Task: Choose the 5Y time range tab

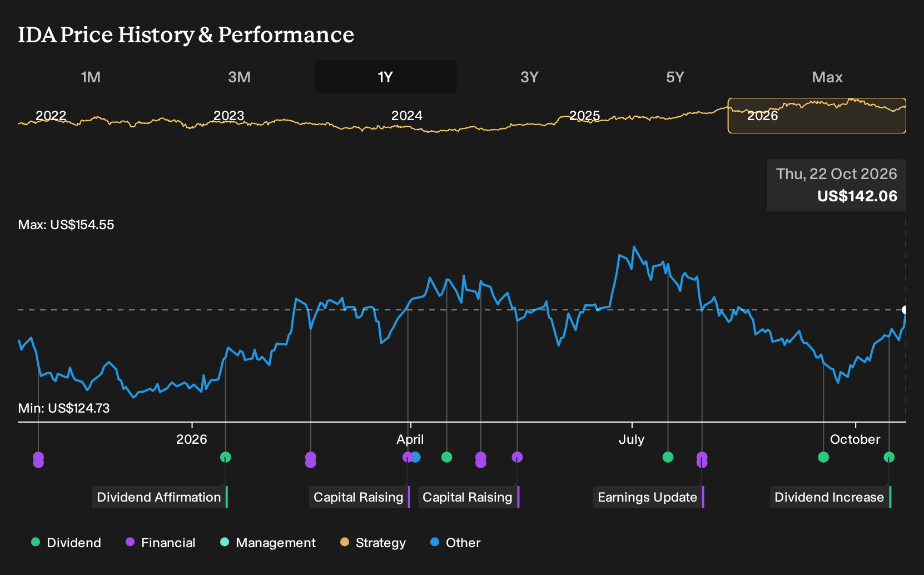Action: click(x=675, y=77)
